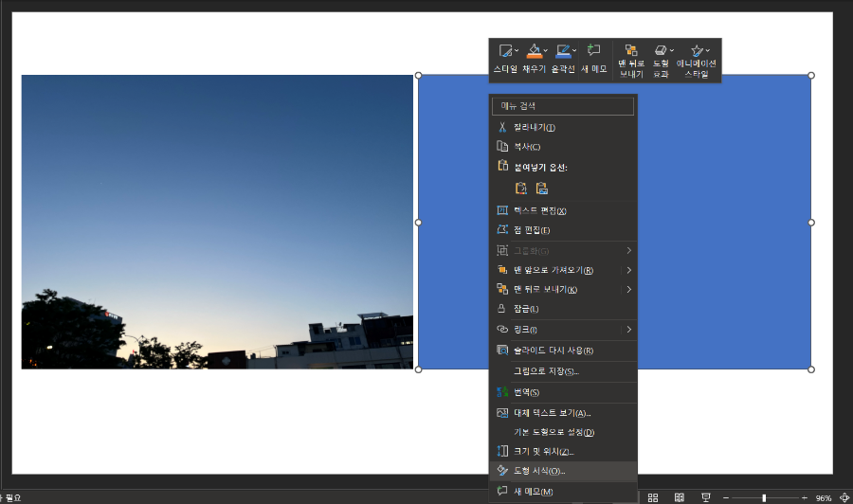Open the 애니메이션 스타일 dropdown
Screen dimensions: 853x504
point(697,61)
